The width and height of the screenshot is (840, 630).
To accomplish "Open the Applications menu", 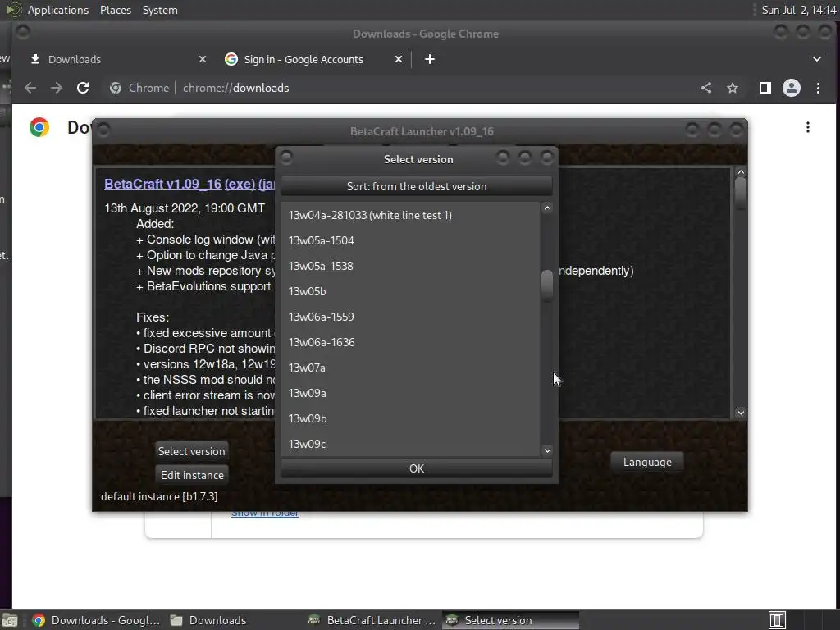I will click(58, 10).
